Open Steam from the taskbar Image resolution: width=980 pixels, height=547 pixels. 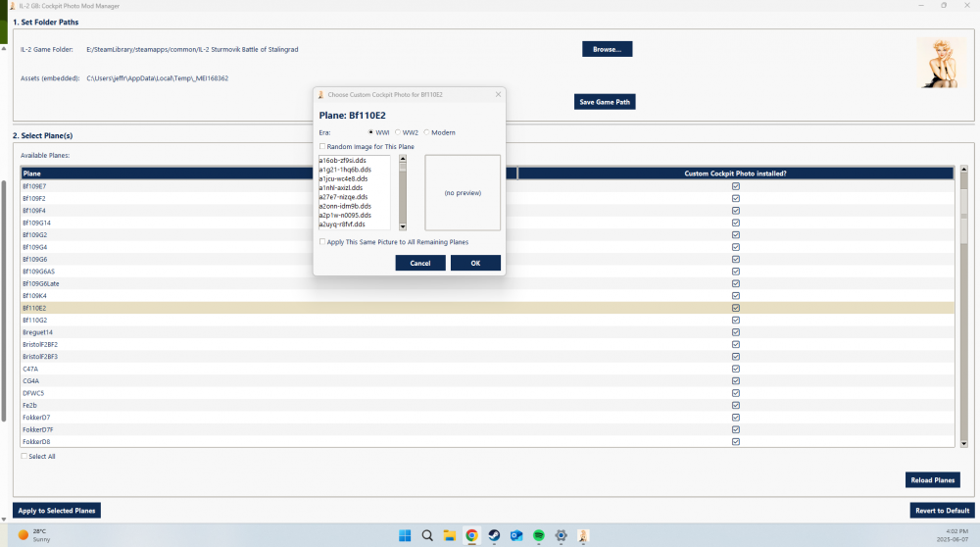pyautogui.click(x=494, y=536)
